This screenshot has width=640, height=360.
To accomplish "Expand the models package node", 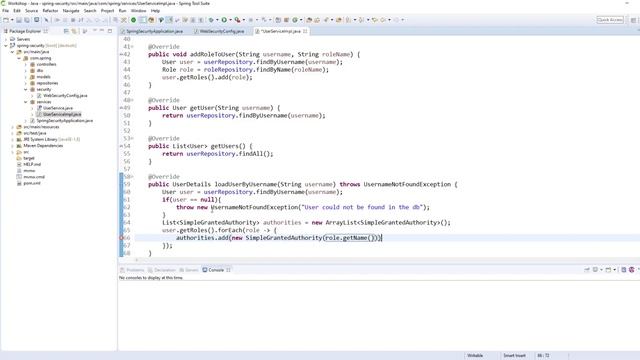I will (x=25, y=77).
